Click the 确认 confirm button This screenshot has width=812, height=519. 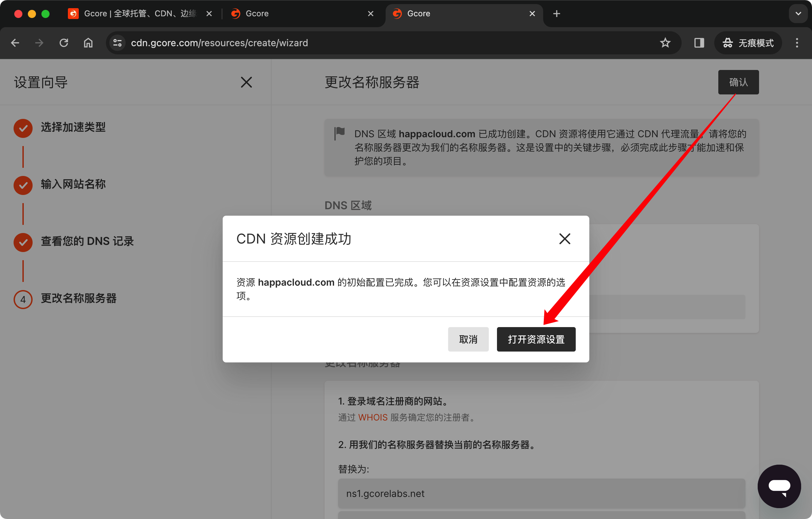point(738,82)
